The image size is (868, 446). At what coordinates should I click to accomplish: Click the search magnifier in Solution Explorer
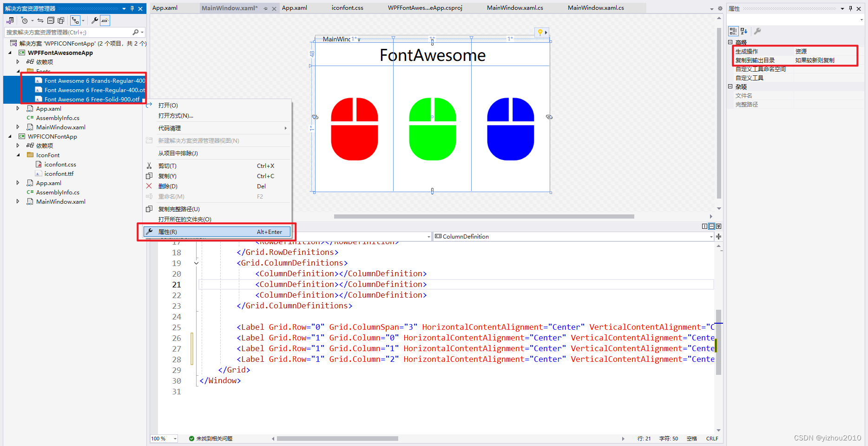[136, 32]
